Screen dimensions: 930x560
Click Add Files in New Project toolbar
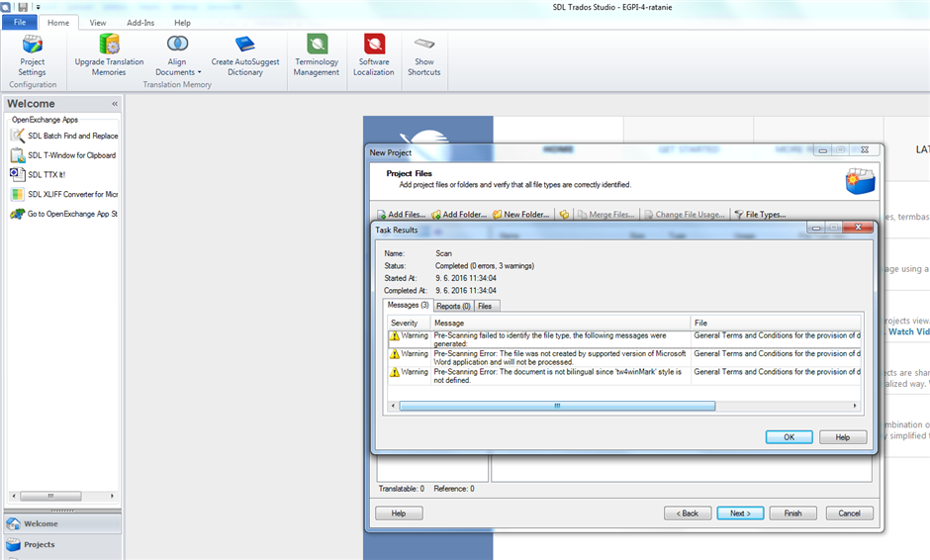pos(402,214)
